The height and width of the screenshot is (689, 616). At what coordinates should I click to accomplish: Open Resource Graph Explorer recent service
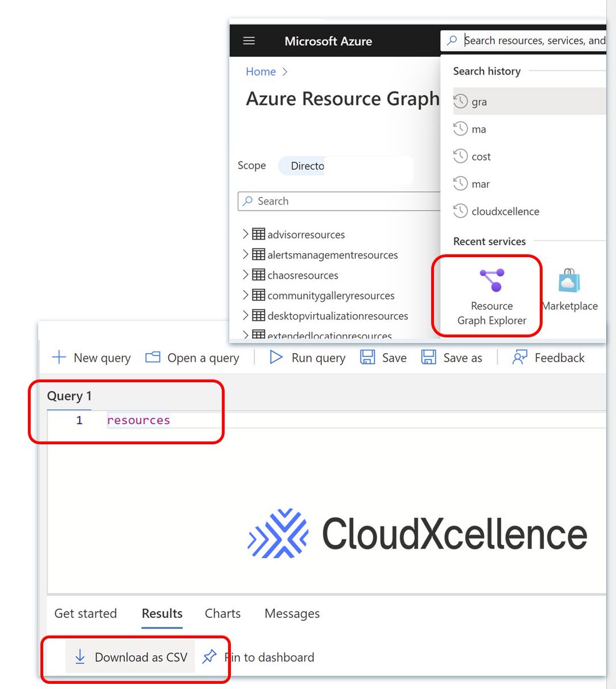[491, 296]
